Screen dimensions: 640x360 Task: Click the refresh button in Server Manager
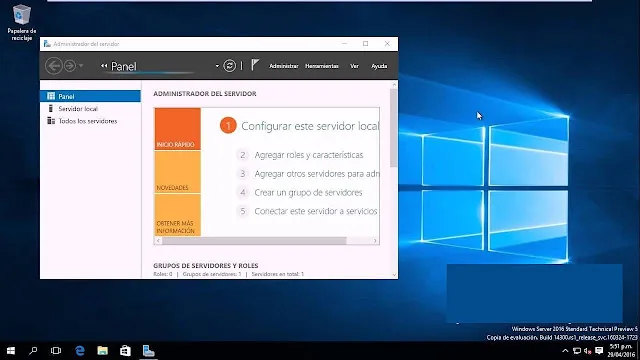tap(229, 66)
